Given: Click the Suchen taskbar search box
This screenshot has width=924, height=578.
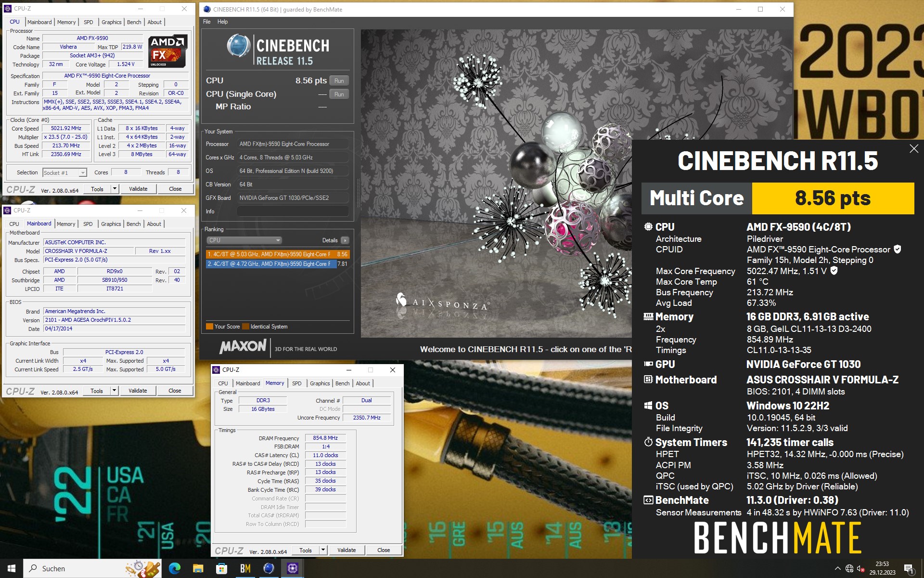Looking at the screenshot, I should click(92, 568).
